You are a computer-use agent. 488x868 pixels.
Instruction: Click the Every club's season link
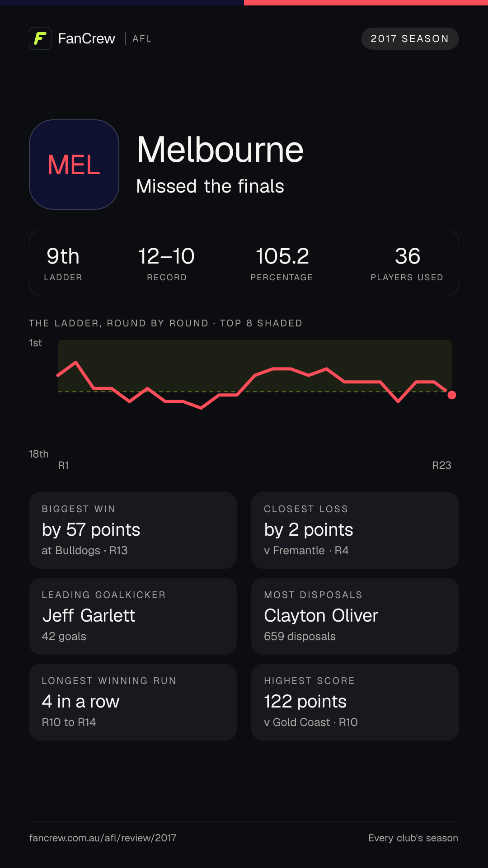pos(413,838)
